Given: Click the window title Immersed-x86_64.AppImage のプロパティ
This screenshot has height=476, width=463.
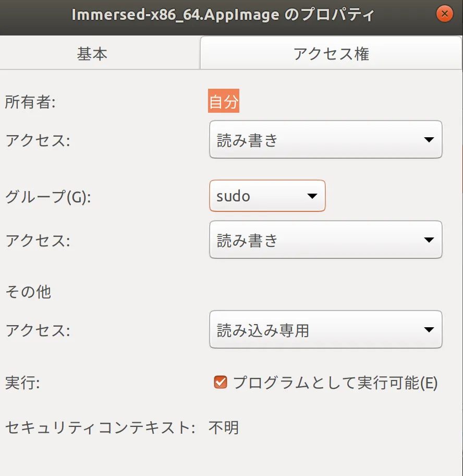Looking at the screenshot, I should click(223, 15).
